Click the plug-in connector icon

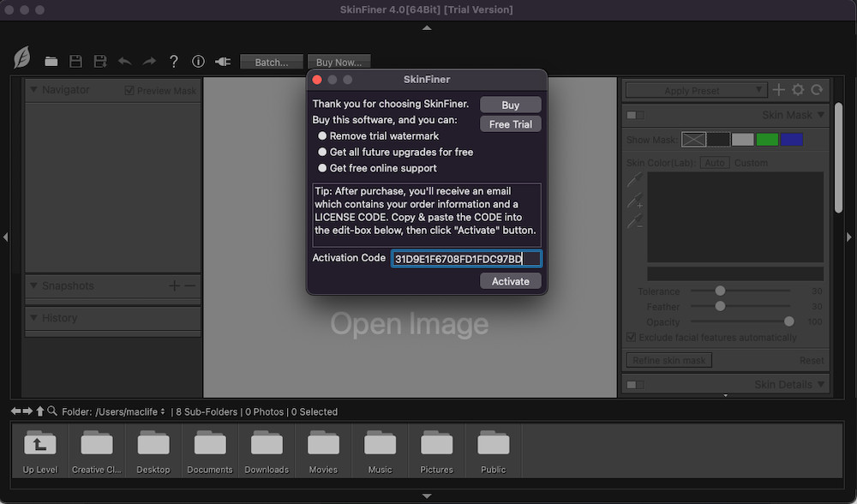click(x=223, y=62)
